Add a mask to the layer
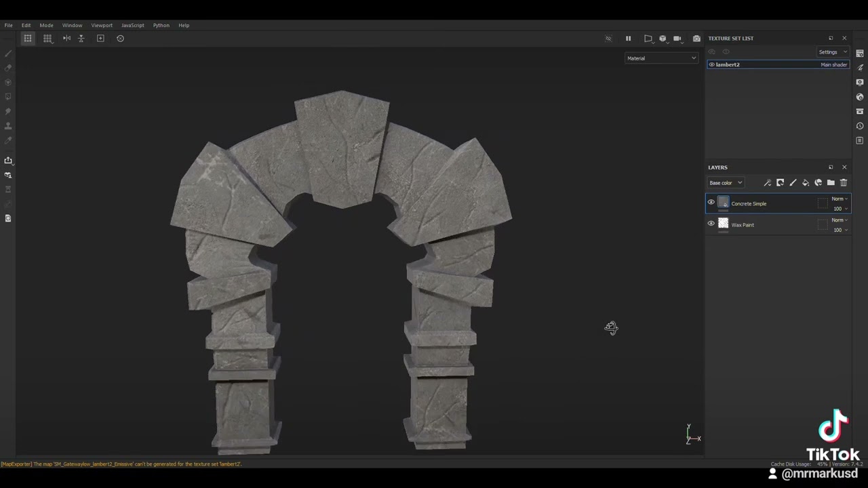The height and width of the screenshot is (488, 868). [x=780, y=183]
